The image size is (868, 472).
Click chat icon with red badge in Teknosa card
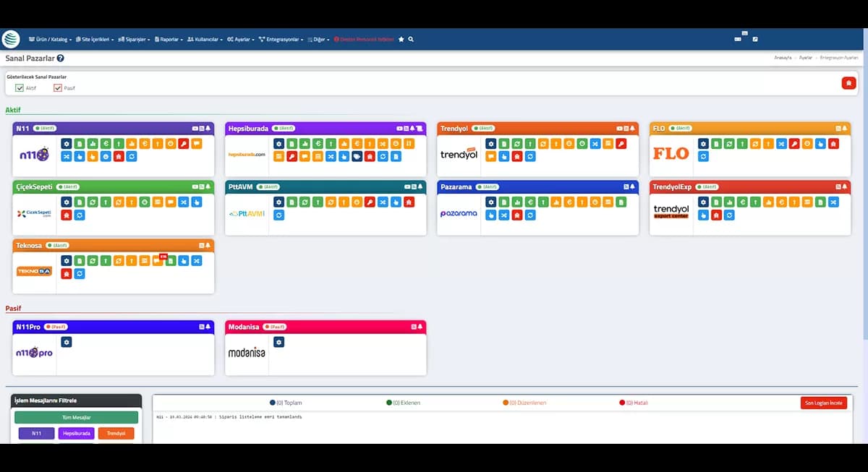coord(158,260)
